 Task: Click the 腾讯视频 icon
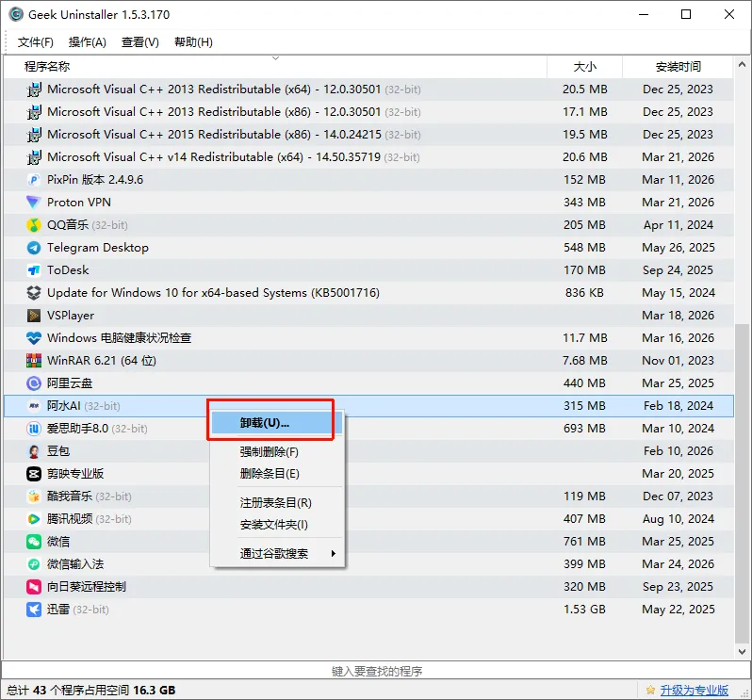tap(34, 519)
